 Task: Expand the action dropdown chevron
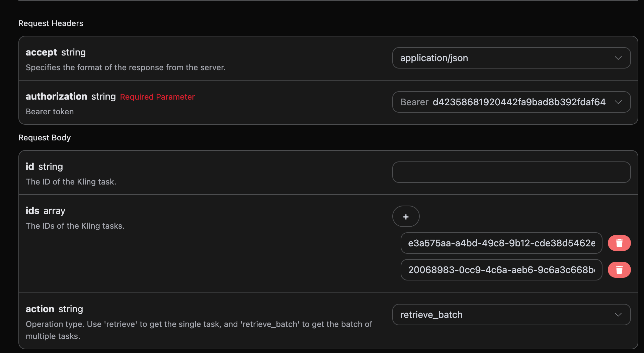618,315
